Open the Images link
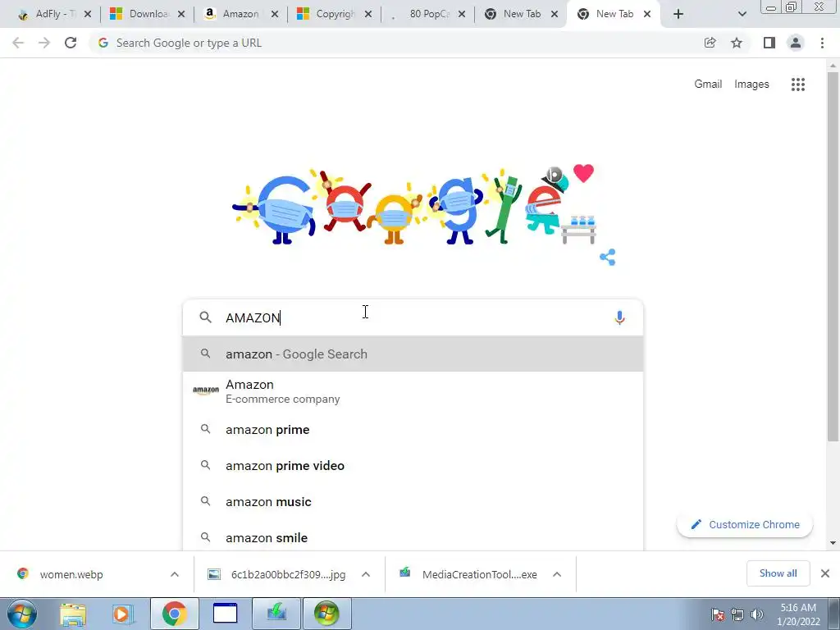840x630 pixels. [751, 84]
